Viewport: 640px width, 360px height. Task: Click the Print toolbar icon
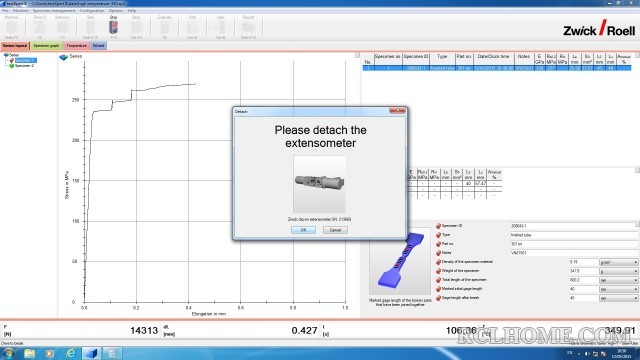click(x=192, y=28)
